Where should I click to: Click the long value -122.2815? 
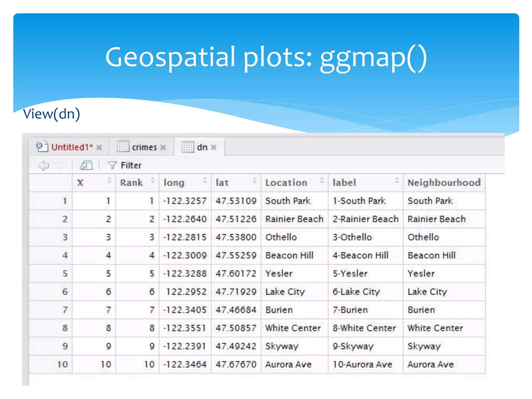point(185,237)
